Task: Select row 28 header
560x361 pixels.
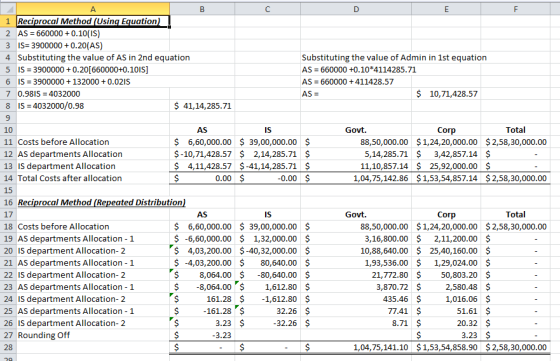Action: pyautogui.click(x=8, y=347)
